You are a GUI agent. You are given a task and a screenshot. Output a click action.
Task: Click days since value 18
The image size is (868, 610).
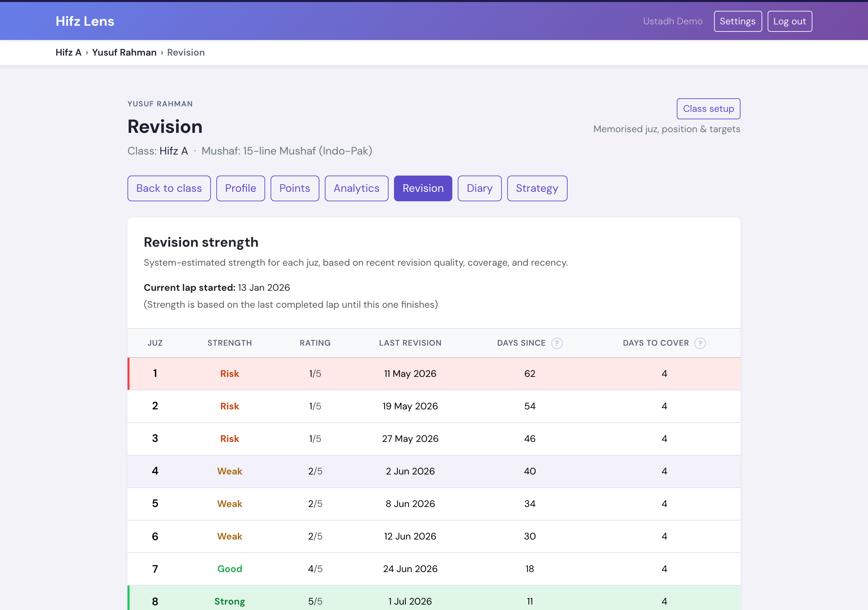coord(530,569)
